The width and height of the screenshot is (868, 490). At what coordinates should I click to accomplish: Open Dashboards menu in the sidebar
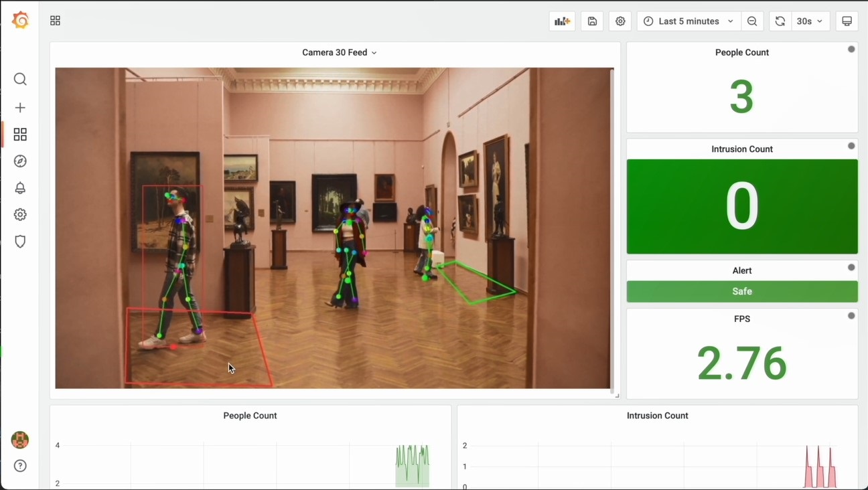(20, 135)
